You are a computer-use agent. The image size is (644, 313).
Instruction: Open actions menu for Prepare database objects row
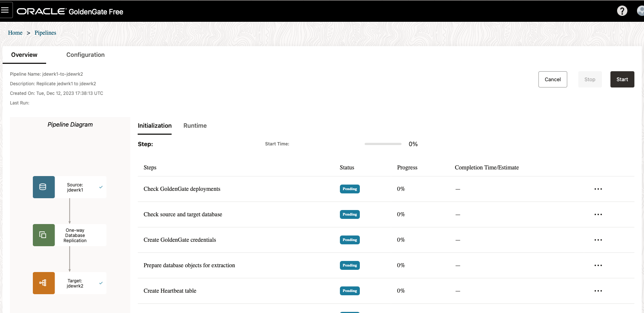(x=598, y=265)
